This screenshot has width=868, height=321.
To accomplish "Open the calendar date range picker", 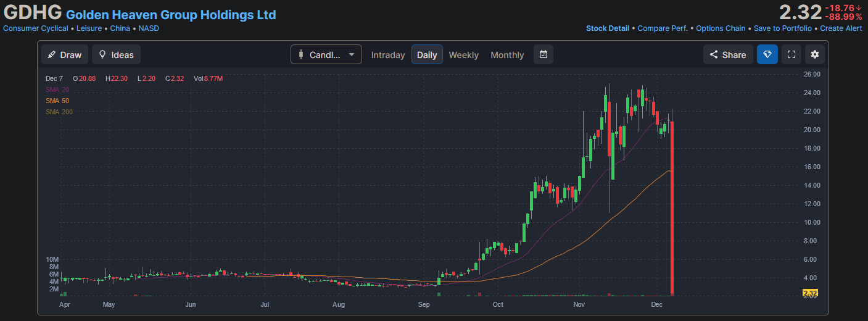I will pyautogui.click(x=544, y=54).
